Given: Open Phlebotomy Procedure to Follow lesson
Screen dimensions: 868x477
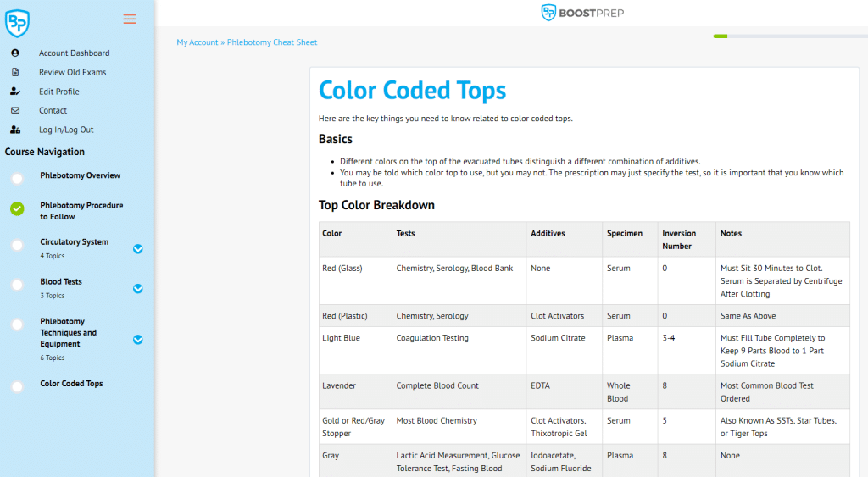Looking at the screenshot, I should (x=81, y=211).
